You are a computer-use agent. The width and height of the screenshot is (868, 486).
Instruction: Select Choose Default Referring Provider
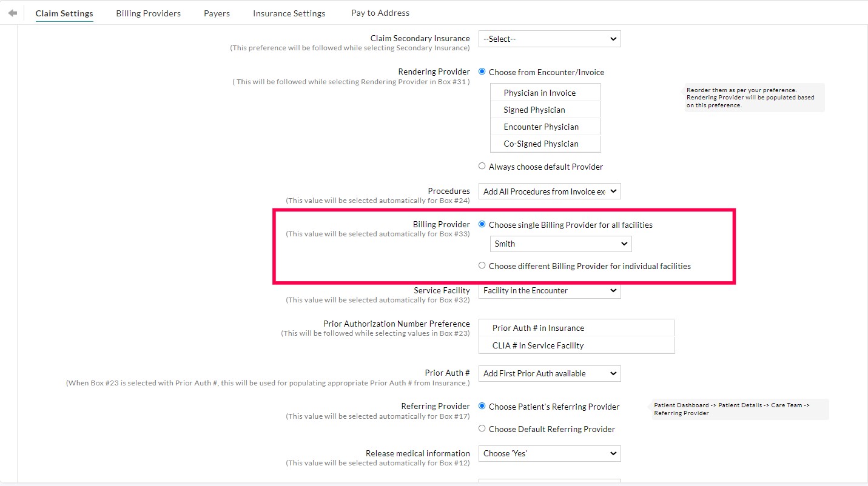point(482,428)
